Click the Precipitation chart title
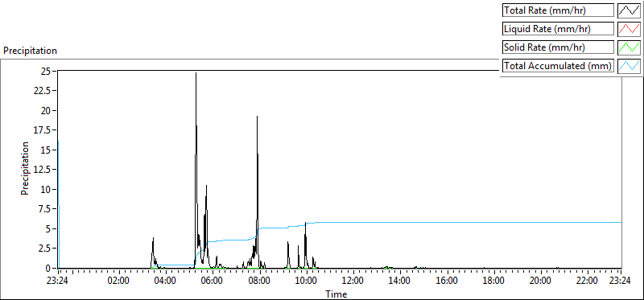Viewport: 644px width, 300px height. pyautogui.click(x=30, y=51)
